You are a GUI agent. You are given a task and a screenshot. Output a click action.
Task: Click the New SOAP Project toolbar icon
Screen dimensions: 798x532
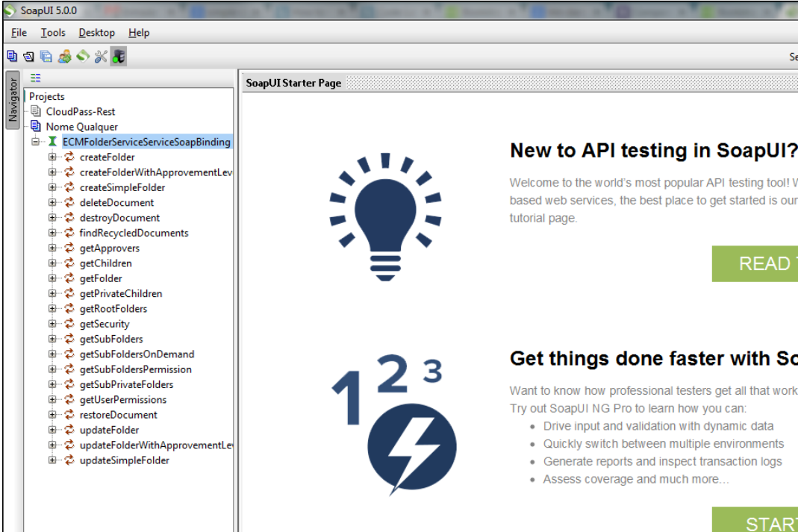(12, 56)
